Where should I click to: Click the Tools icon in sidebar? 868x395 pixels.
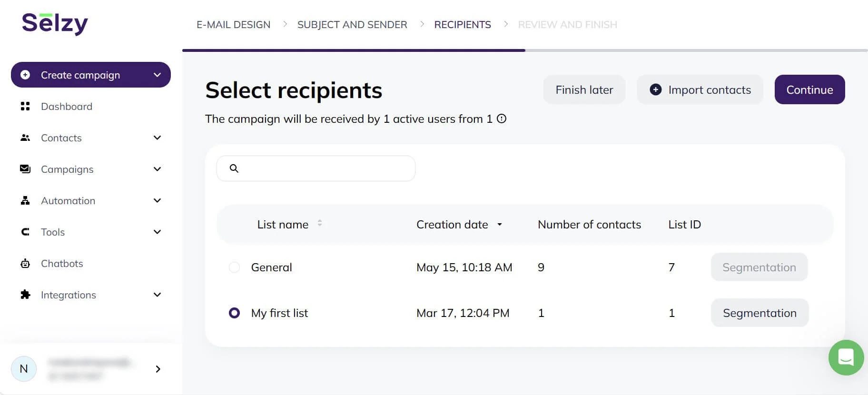[25, 232]
